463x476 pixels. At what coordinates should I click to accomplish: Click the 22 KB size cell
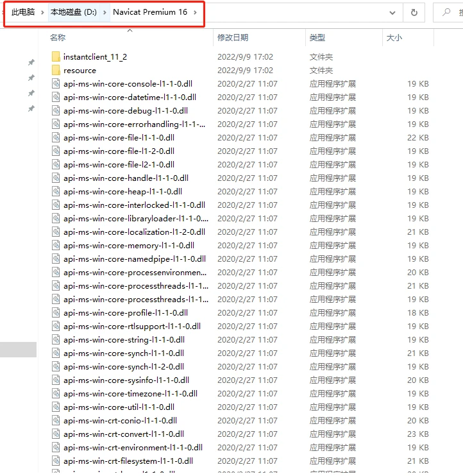[418, 137]
